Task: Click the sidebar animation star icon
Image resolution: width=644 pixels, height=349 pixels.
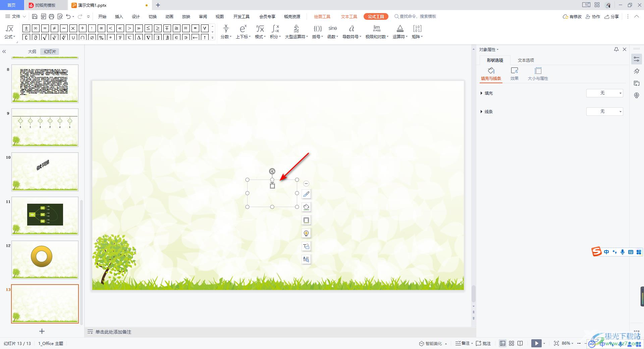Action: [637, 71]
